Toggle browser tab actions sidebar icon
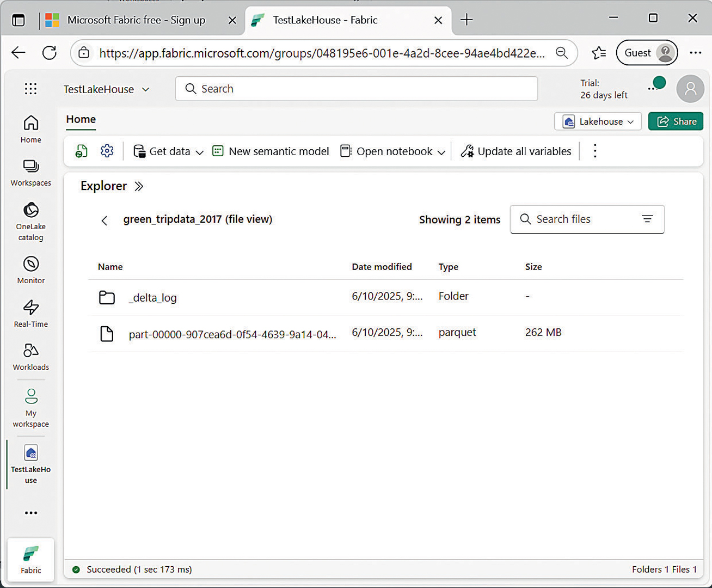The width and height of the screenshot is (712, 588). [x=19, y=20]
